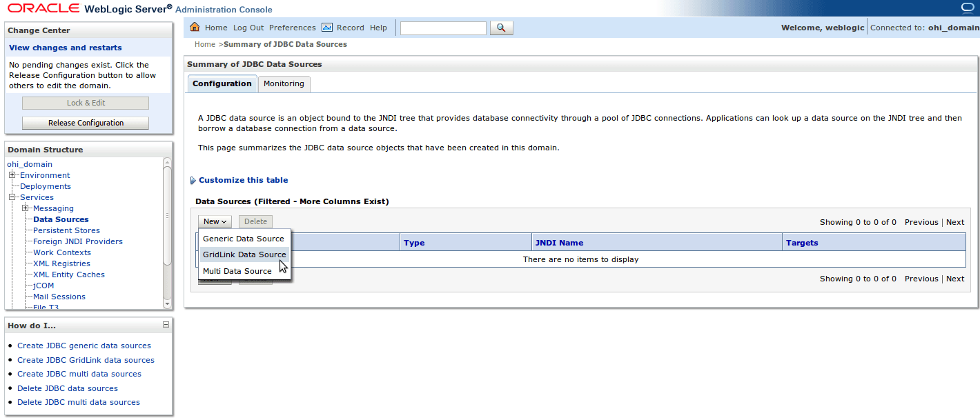Open Create JDBC generic data sources help

click(84, 346)
